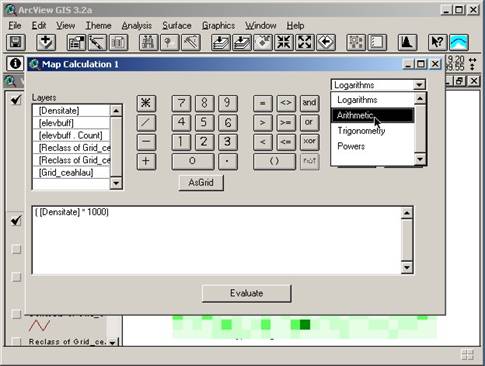Click the Save Project toolbar icon
This screenshot has height=366, width=485.
16,42
